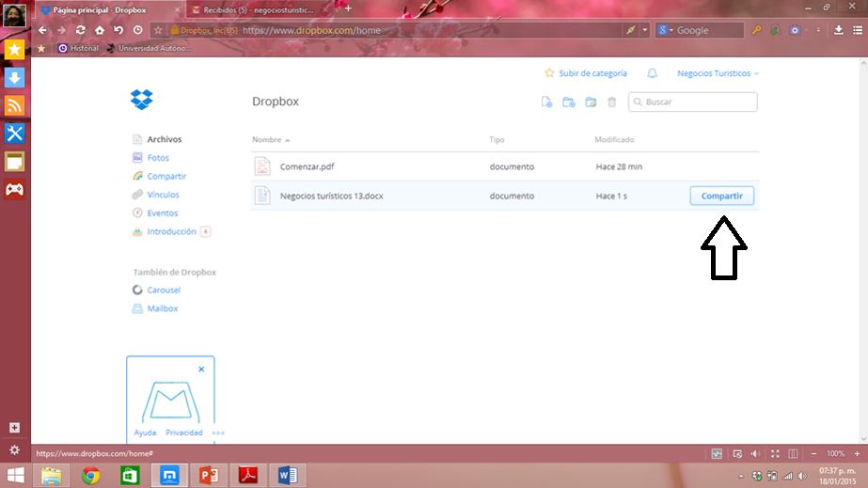Open the notifications bell
868x488 pixels.
(652, 73)
